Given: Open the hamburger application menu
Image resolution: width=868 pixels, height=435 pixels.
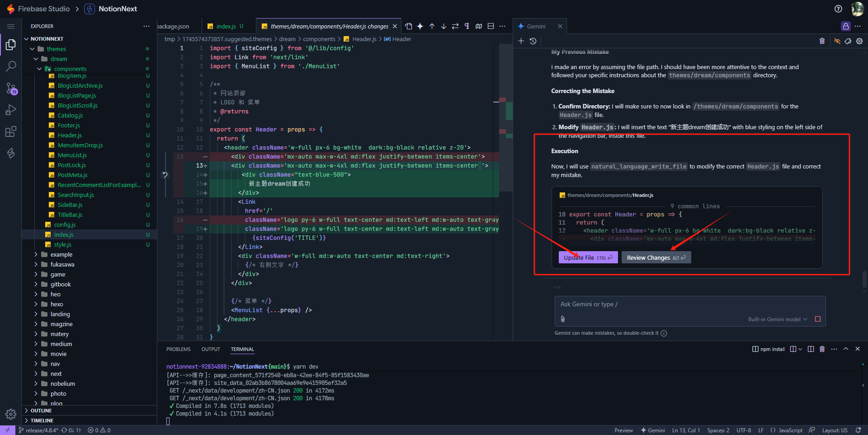Looking at the screenshot, I should 11,26.
